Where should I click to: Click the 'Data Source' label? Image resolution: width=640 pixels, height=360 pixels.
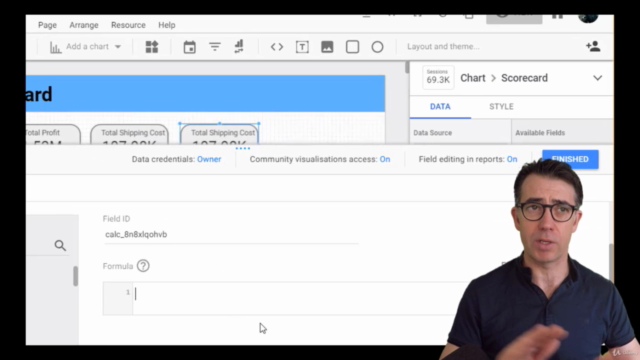pyautogui.click(x=432, y=133)
